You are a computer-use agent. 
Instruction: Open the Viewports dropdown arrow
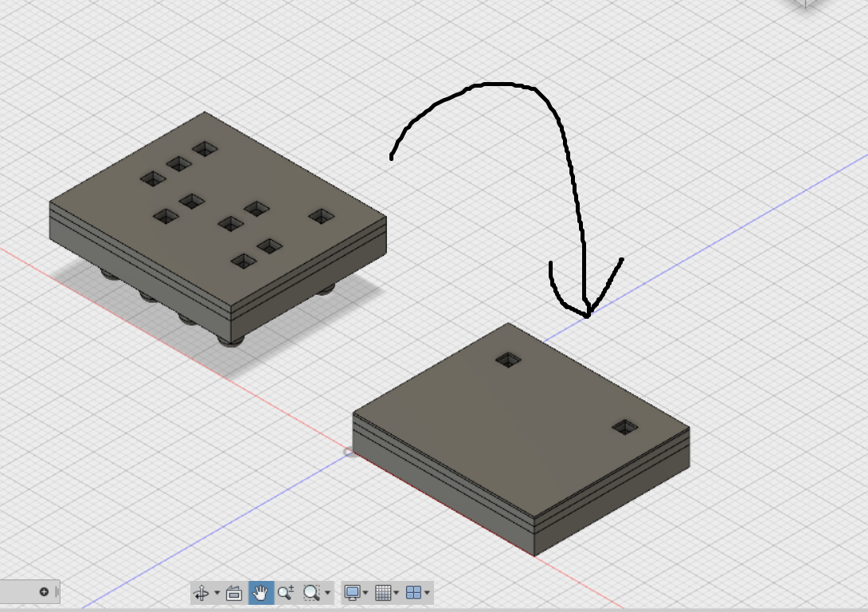[x=425, y=592]
